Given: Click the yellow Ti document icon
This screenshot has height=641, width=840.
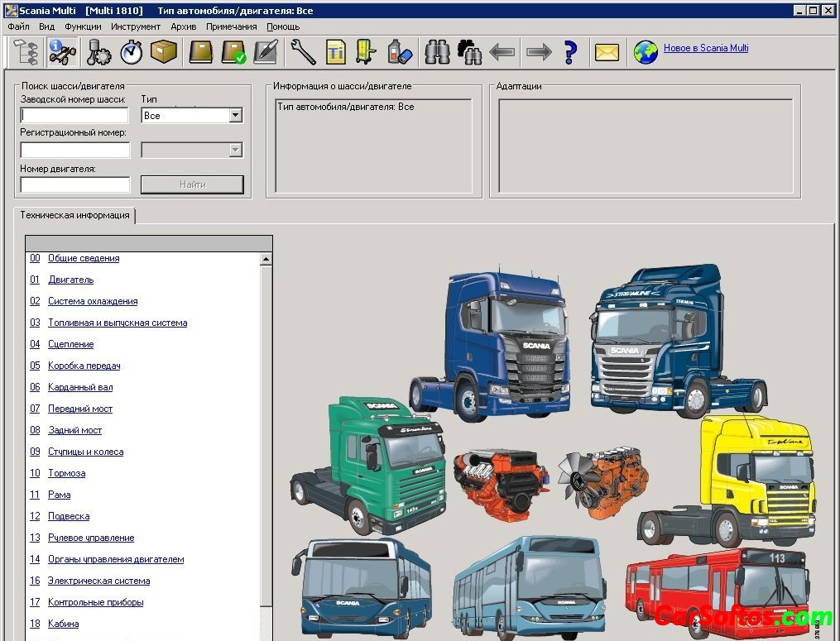Looking at the screenshot, I should click(335, 52).
